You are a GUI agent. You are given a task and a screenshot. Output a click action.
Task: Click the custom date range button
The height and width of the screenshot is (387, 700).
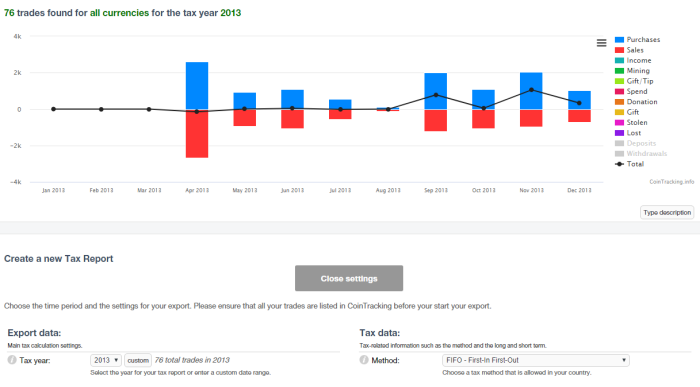point(138,360)
